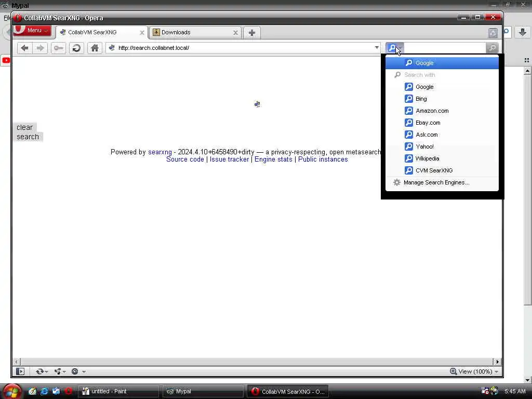Switch to the Downloads tab
The height and width of the screenshot is (399, 532).
[x=195, y=33]
